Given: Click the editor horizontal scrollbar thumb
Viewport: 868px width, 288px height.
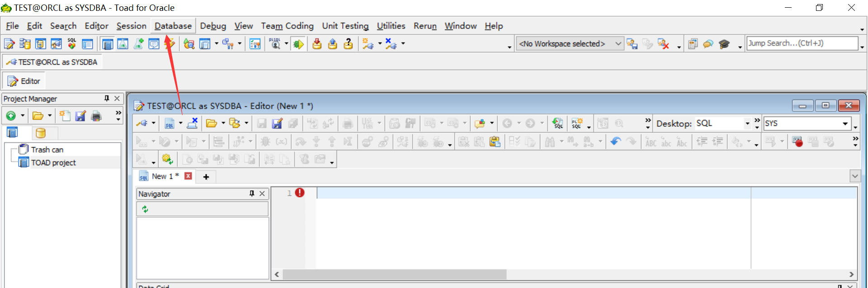Looking at the screenshot, I should 395,274.
